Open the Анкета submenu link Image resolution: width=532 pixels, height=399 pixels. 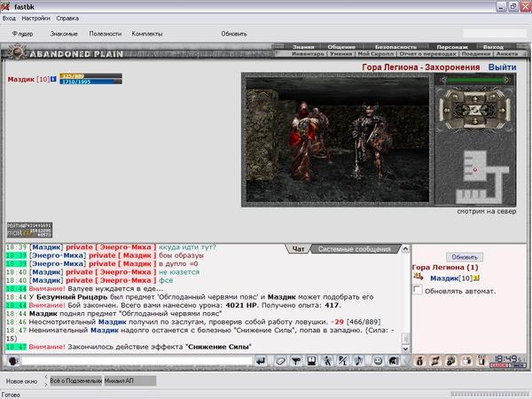[x=507, y=53]
